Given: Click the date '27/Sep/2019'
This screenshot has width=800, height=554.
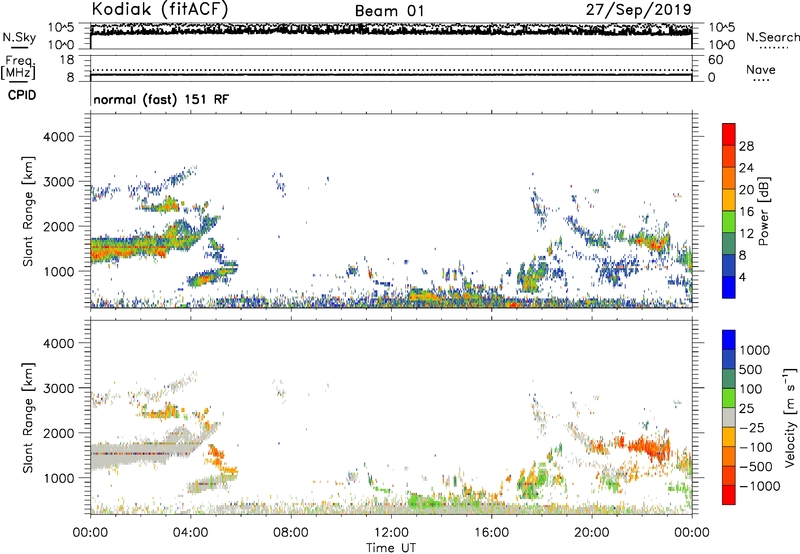Looking at the screenshot, I should point(638,10).
